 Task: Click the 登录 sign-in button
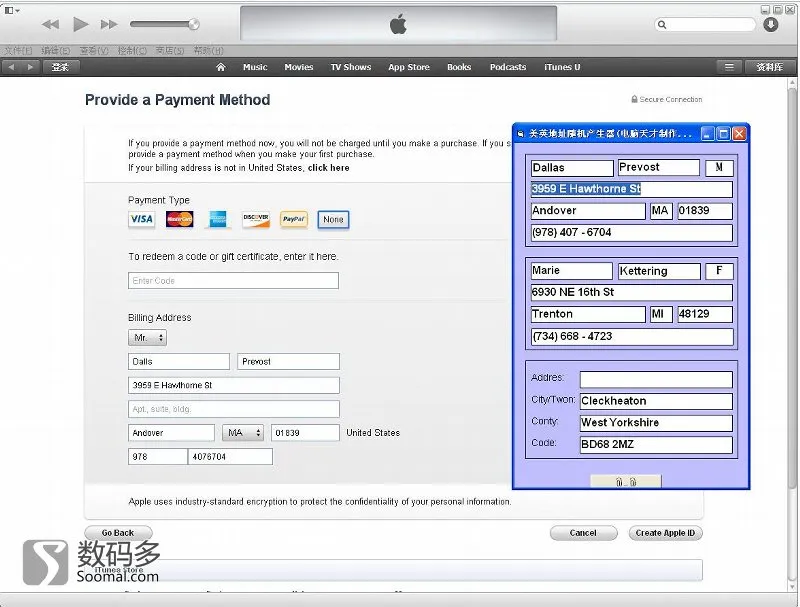tap(60, 67)
